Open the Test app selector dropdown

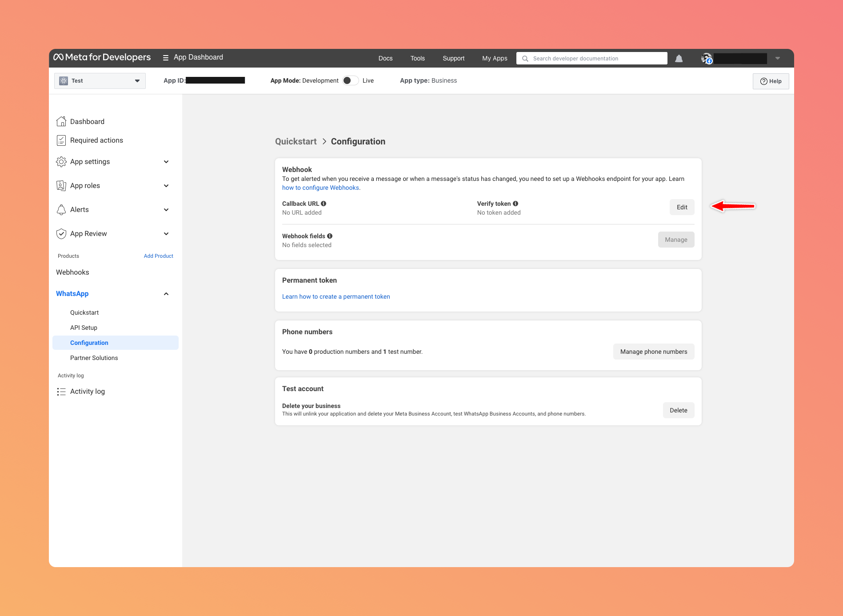[100, 81]
